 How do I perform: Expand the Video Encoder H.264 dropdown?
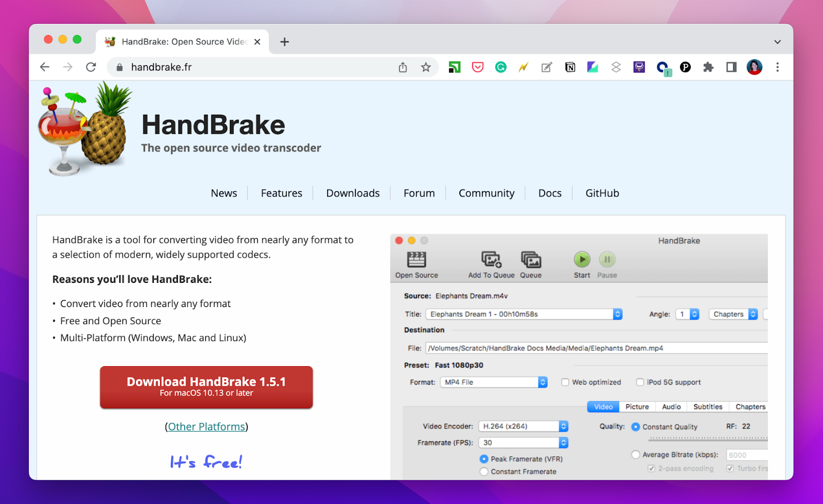523,426
